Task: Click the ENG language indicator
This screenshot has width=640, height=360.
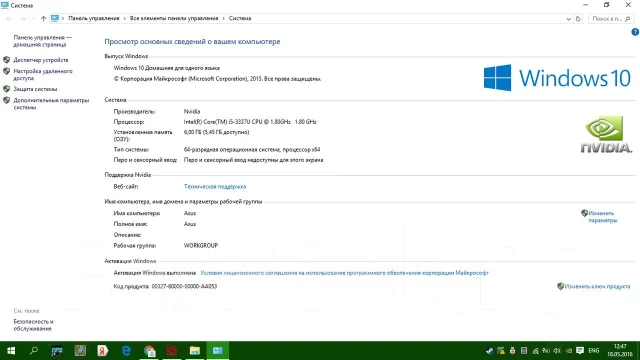Action: click(594, 351)
